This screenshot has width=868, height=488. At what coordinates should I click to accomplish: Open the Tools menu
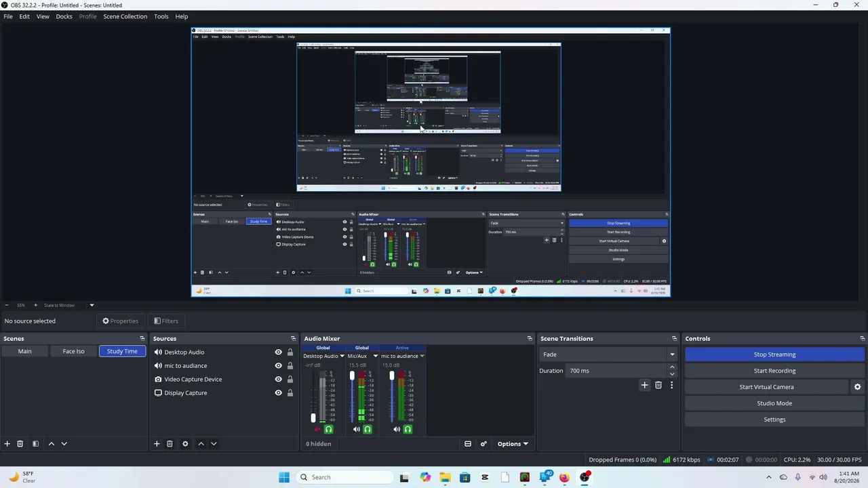[161, 16]
